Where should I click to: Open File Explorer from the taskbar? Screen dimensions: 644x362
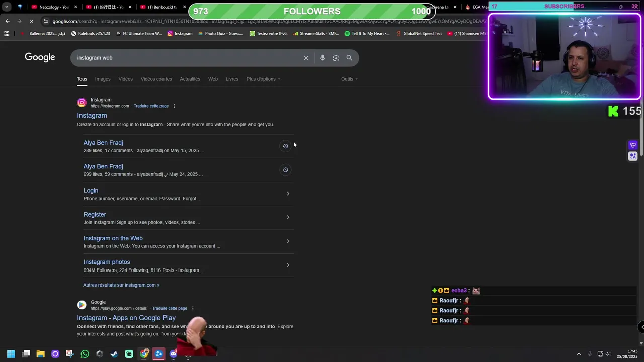(41, 354)
